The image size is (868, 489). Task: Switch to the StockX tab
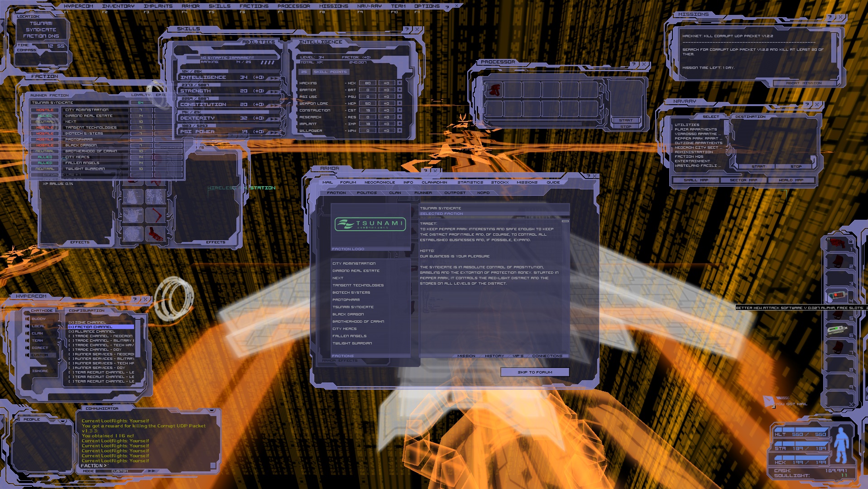pyautogui.click(x=500, y=182)
